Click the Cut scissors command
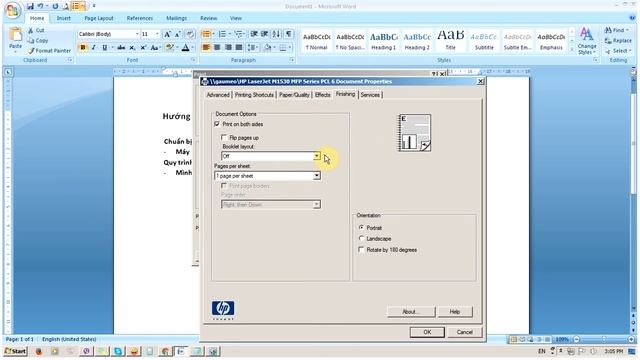This screenshot has height=360, width=640. [x=36, y=30]
